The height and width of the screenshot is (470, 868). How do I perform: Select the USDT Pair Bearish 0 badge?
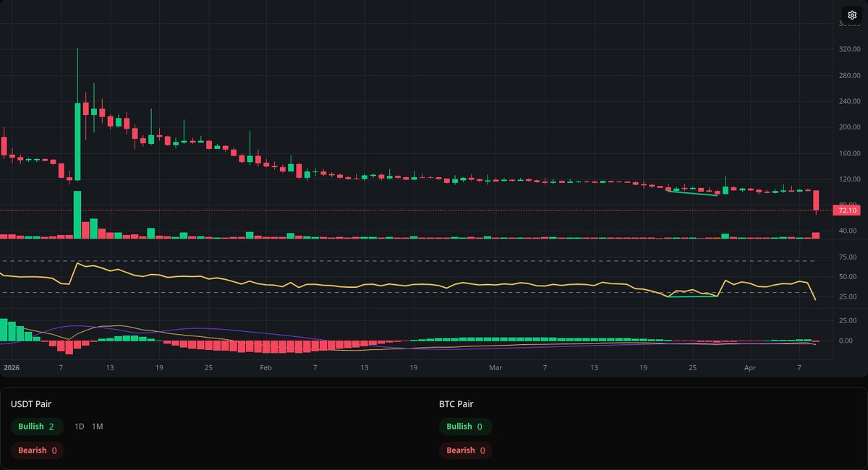pos(37,450)
